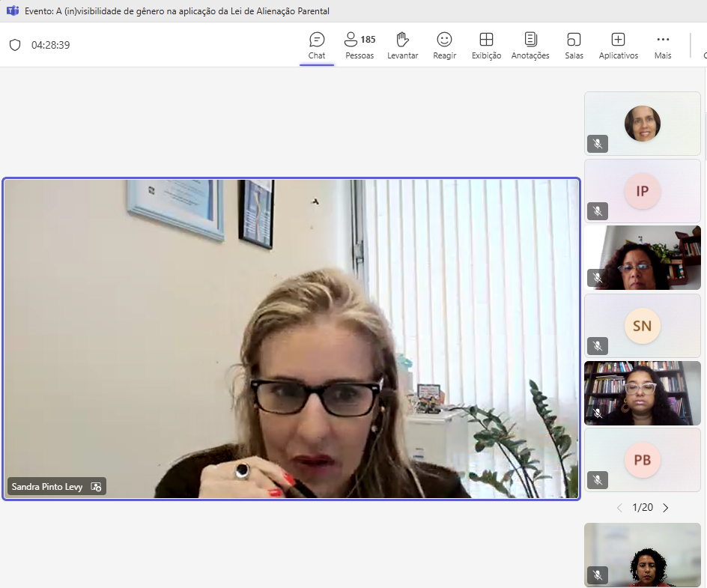Select bottom video tile below page indicator

[x=643, y=554]
